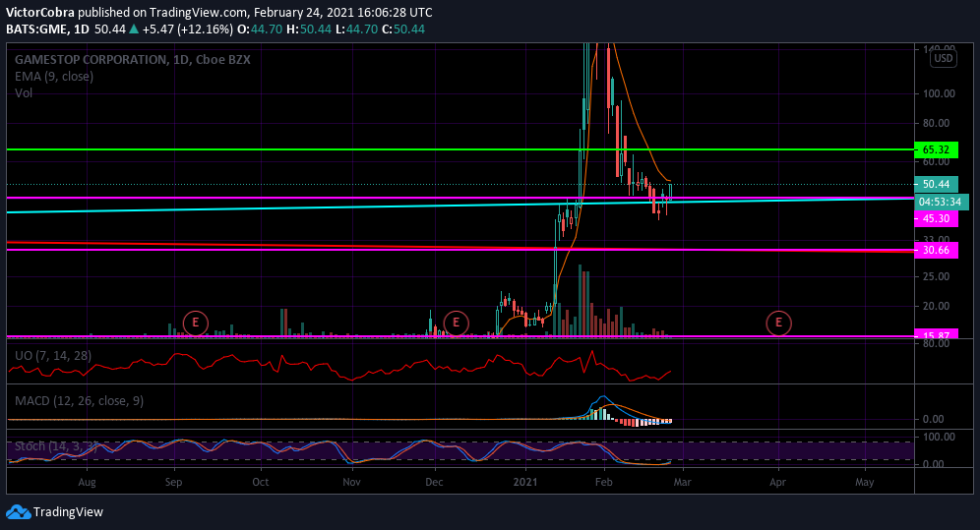Click the MACD (12, 26, close, 9) label
Image resolution: width=980 pixels, height=530 pixels.
[80, 401]
